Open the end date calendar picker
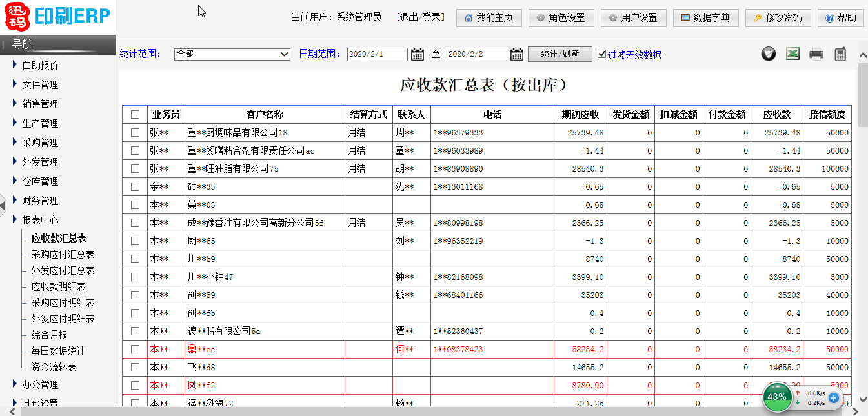The height and width of the screenshot is (416, 868). (516, 54)
